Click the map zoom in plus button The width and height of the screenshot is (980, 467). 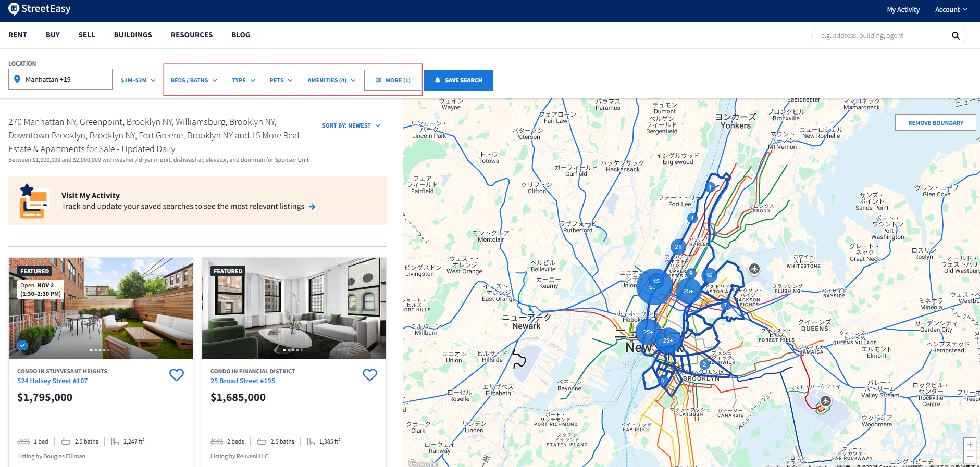coord(970,445)
